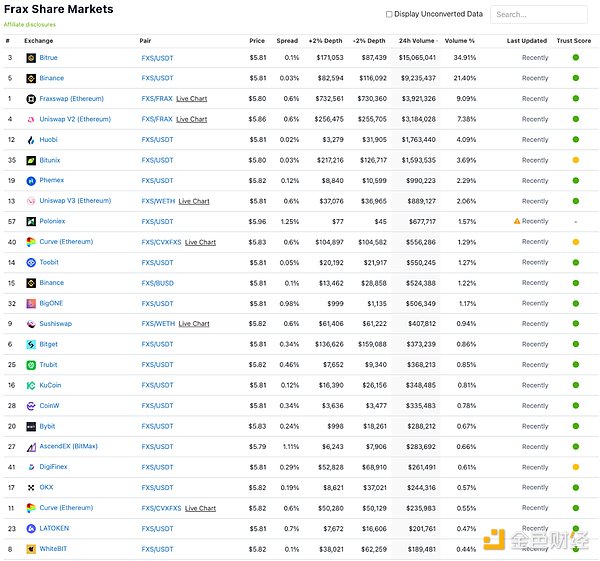The width and height of the screenshot is (600, 561).
Task: Open the Binance FXS/BUSD pair link
Action: click(x=157, y=283)
